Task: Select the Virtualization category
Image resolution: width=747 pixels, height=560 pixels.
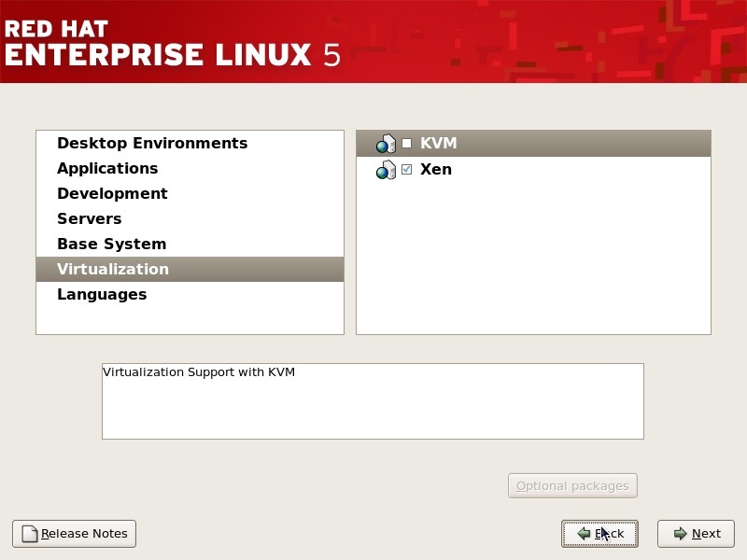Action: pos(190,269)
